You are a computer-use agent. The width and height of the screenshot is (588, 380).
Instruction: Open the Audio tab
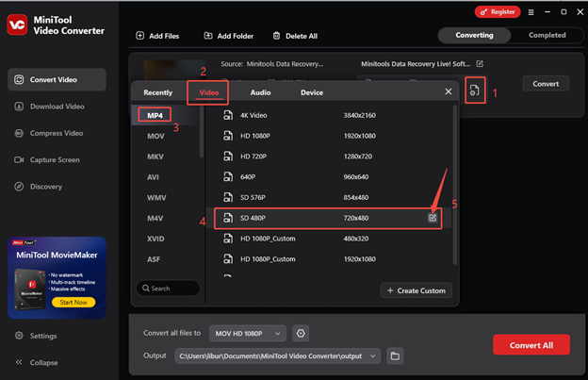pos(261,92)
